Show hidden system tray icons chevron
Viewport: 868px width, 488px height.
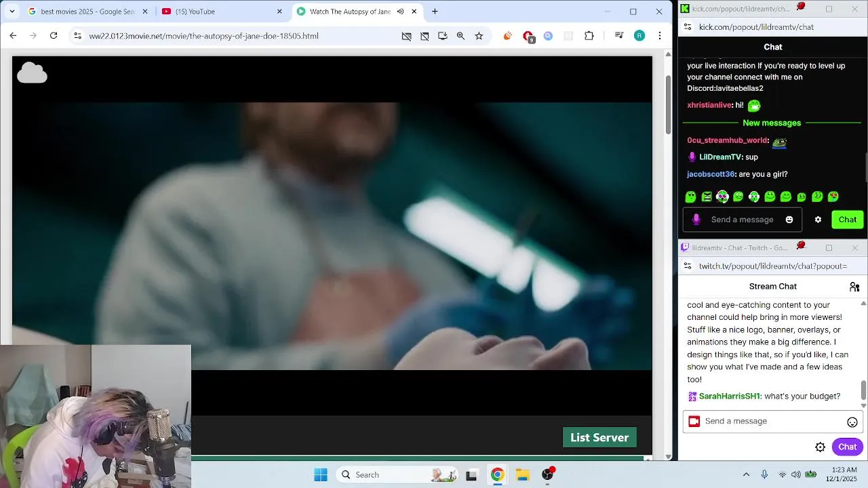746,474
